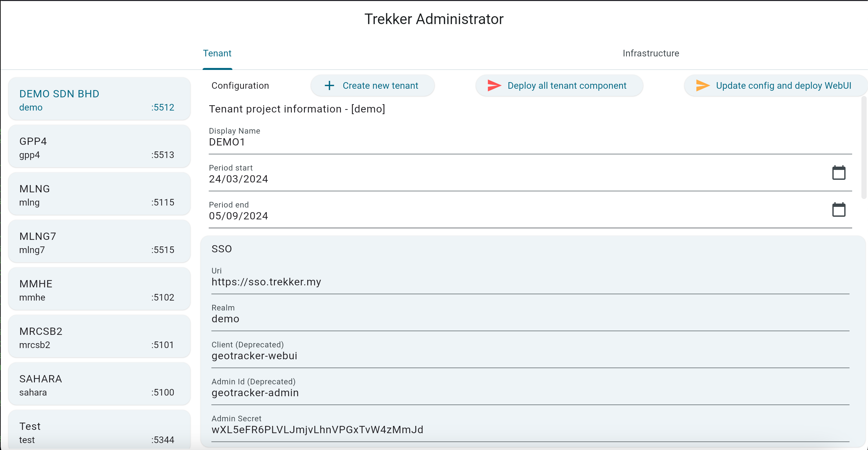Viewport: 868px width, 450px height.
Task: Select the GPP4 tenant card
Action: 99,146
